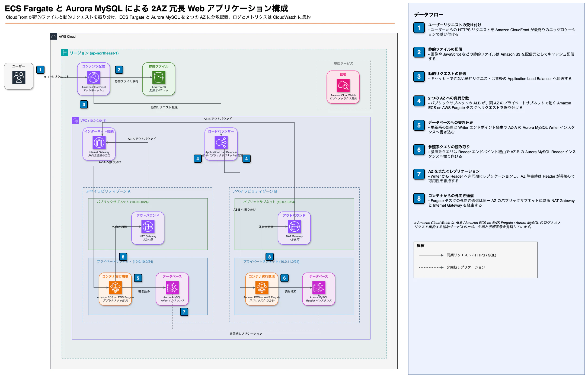The height and width of the screenshot is (378, 588).
Task: Click the '書き込み' arrow label
Action: pyautogui.click(x=144, y=291)
